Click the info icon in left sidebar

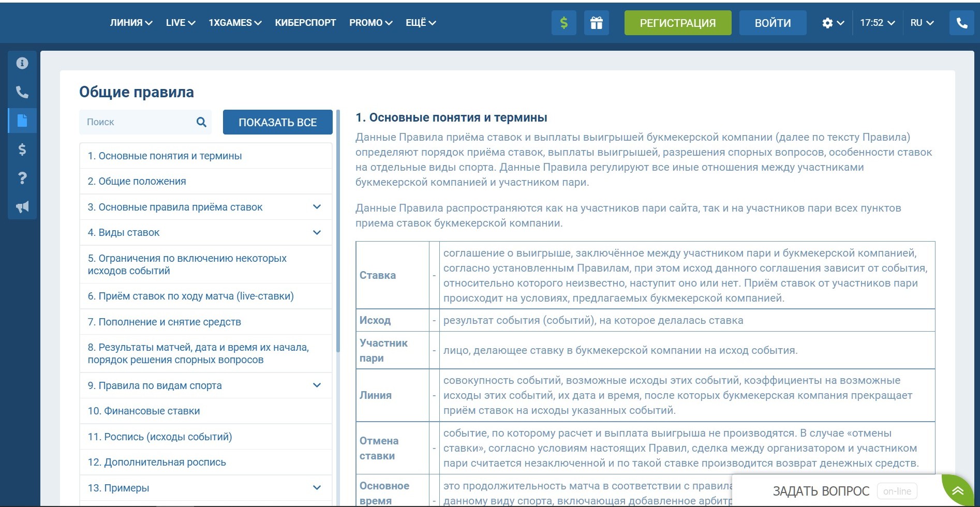coord(22,63)
